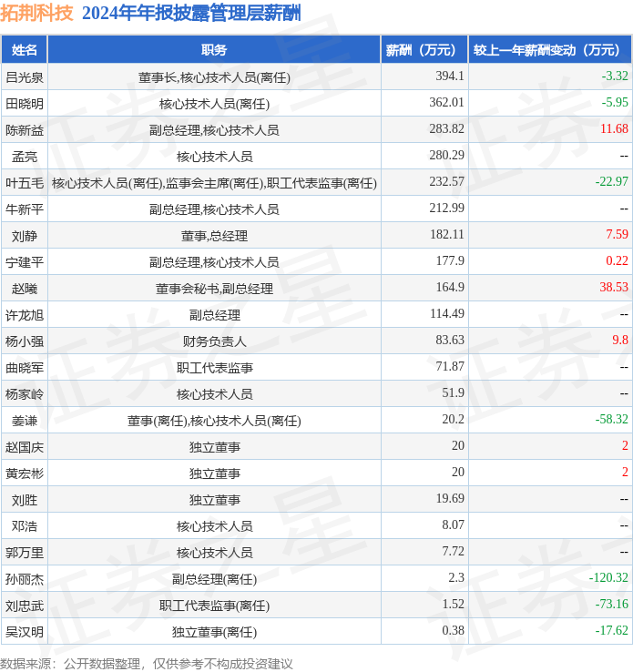
Task: Click the salary value 212.99
Action: [x=446, y=208]
